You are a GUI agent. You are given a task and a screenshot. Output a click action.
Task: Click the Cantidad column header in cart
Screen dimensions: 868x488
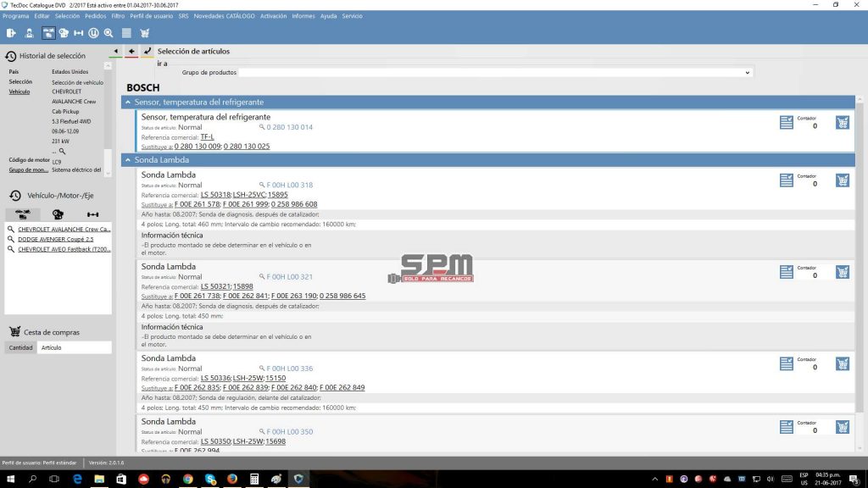[20, 347]
